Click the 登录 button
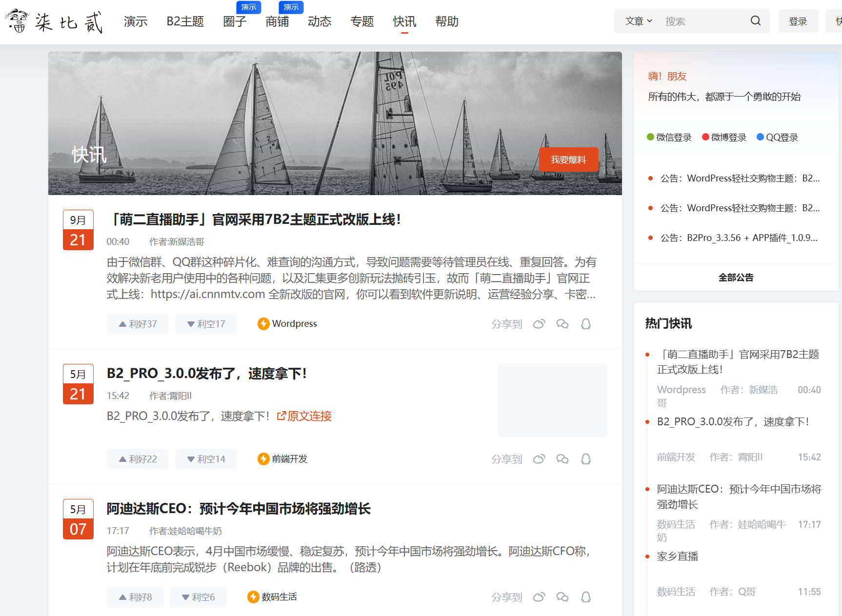Screen dimensions: 842x616 pos(798,21)
